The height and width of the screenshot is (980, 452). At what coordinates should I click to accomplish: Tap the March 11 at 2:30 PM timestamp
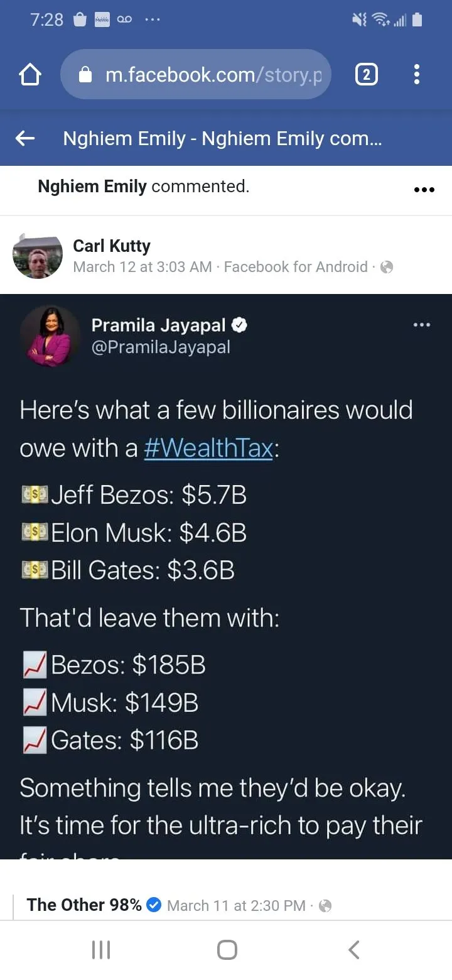(x=236, y=905)
